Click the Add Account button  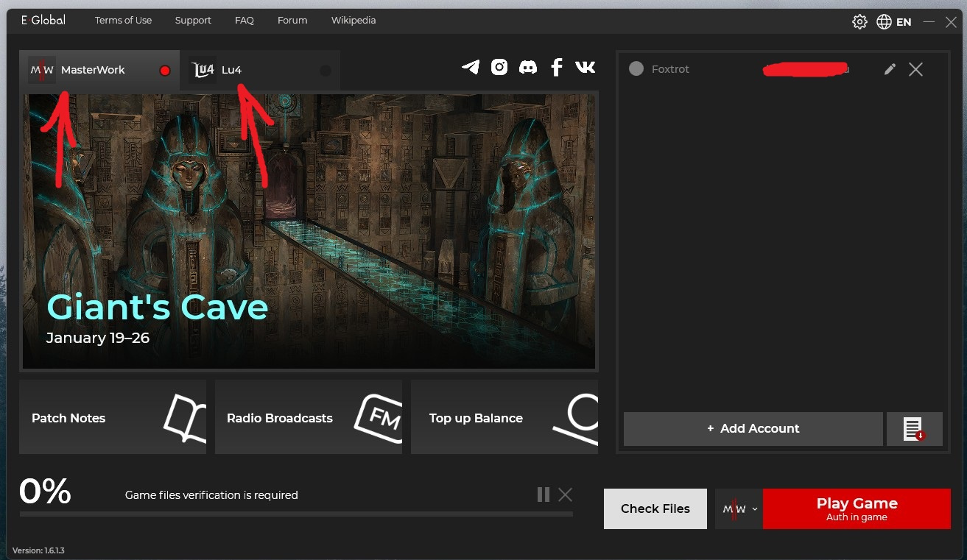(753, 428)
